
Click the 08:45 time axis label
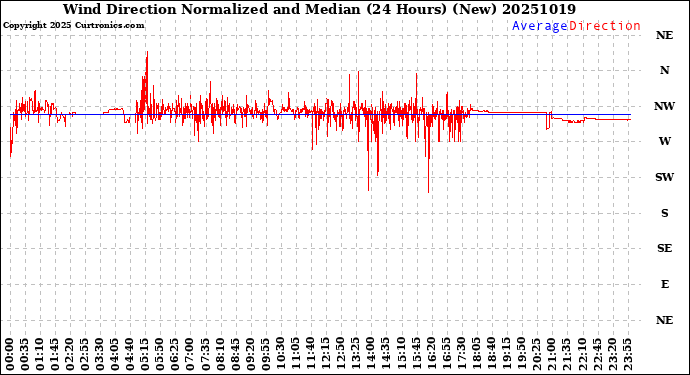(x=236, y=355)
